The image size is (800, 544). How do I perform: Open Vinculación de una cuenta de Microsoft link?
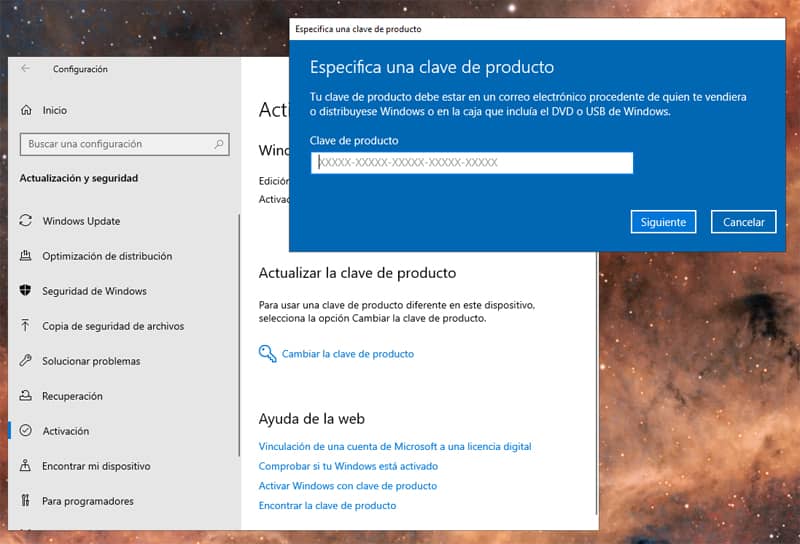(395, 447)
